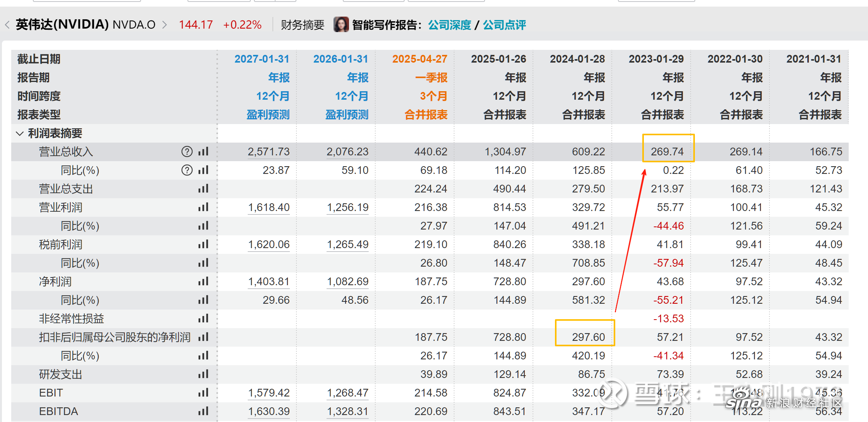Select the 财务摘要 tab label

302,25
